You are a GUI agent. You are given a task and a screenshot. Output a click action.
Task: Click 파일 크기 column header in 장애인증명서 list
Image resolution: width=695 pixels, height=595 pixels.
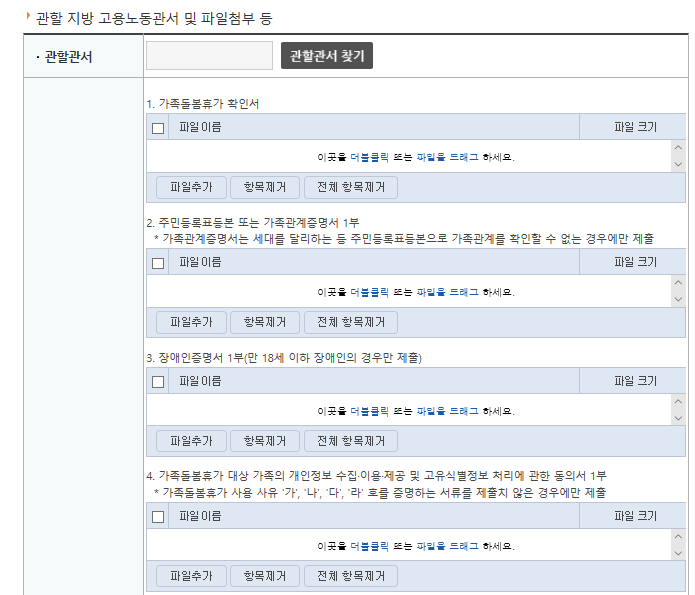click(633, 381)
